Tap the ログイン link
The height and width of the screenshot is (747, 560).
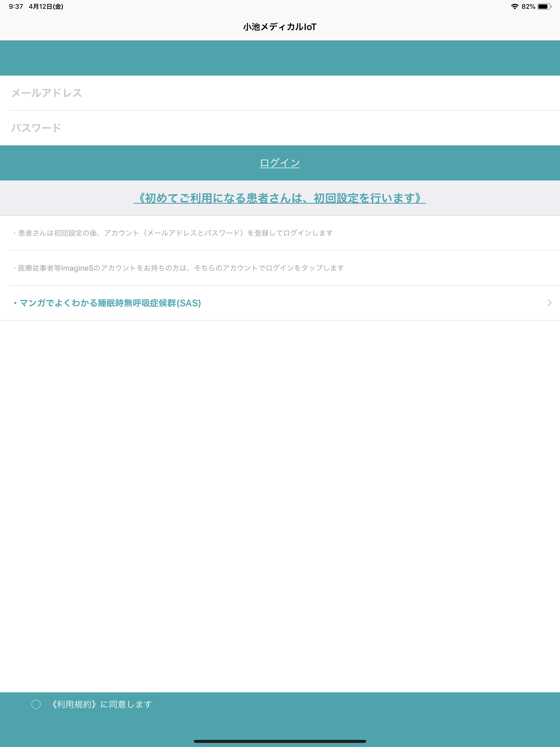[x=280, y=163]
